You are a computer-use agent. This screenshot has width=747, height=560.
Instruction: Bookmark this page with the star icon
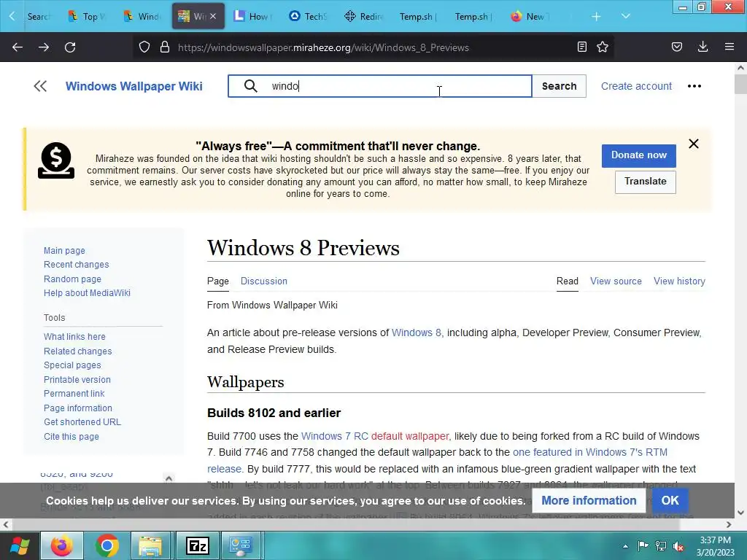click(603, 47)
